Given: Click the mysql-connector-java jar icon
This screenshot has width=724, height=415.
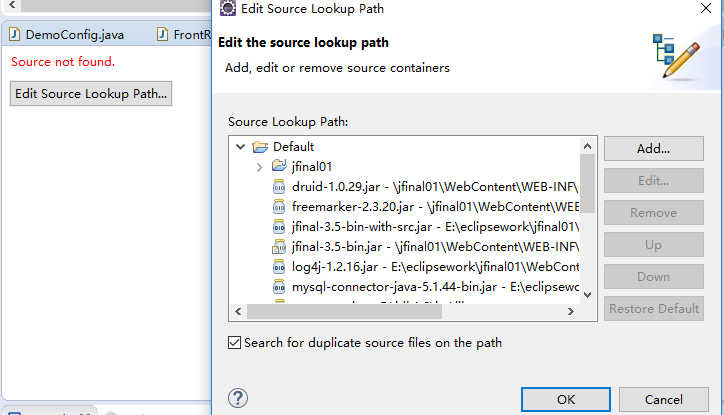Looking at the screenshot, I should point(279,287).
